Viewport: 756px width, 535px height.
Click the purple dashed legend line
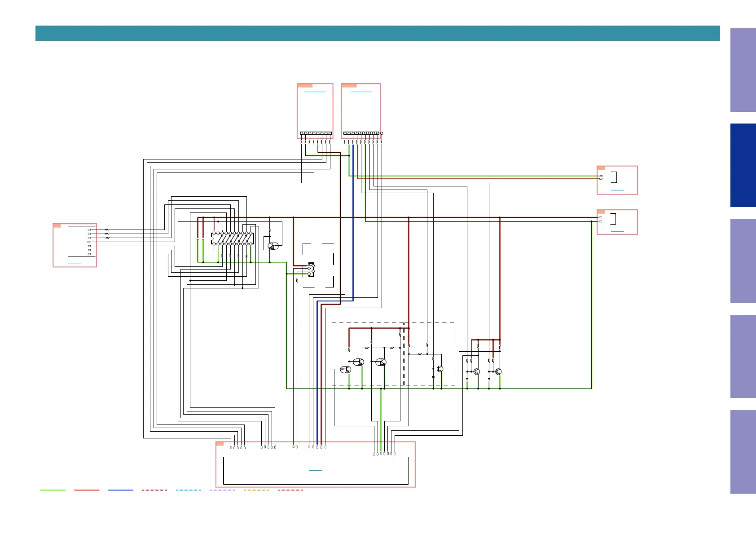coord(222,490)
